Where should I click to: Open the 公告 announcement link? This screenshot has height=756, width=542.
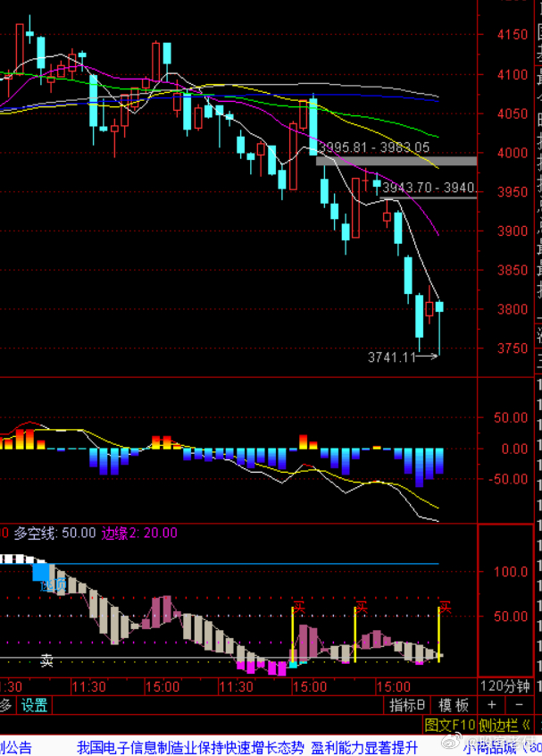(15, 748)
